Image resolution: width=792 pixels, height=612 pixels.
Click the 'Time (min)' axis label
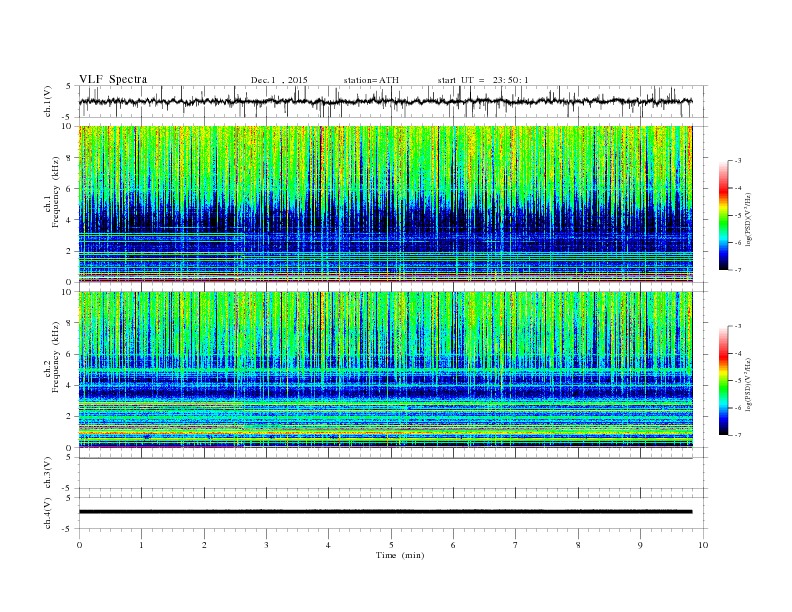coord(400,555)
